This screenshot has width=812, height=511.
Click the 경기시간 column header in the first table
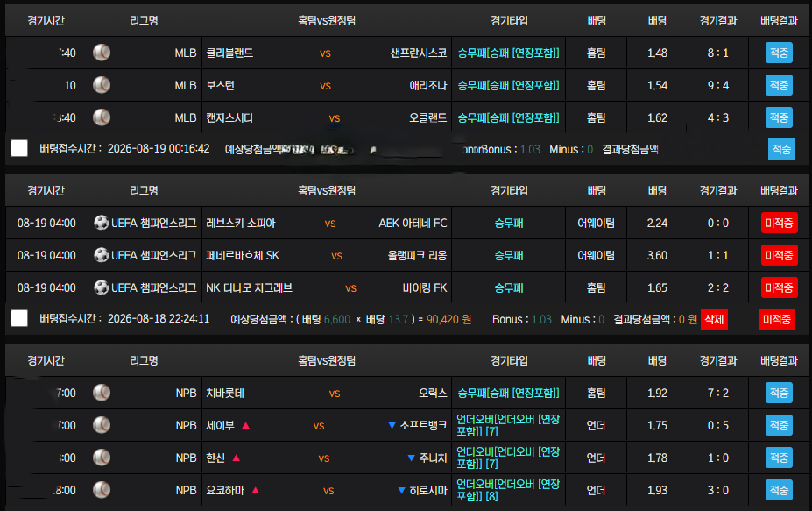tap(46, 21)
